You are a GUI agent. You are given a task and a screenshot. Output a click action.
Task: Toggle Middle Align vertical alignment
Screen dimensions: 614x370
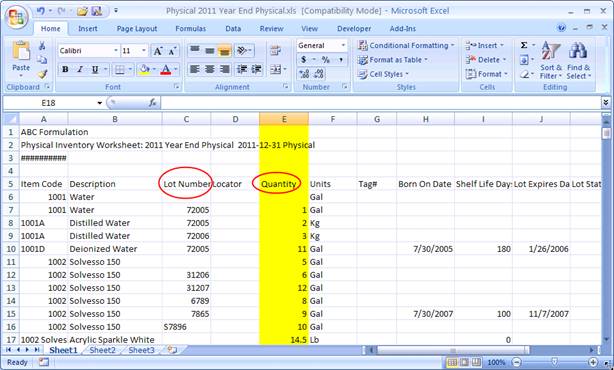[209, 51]
